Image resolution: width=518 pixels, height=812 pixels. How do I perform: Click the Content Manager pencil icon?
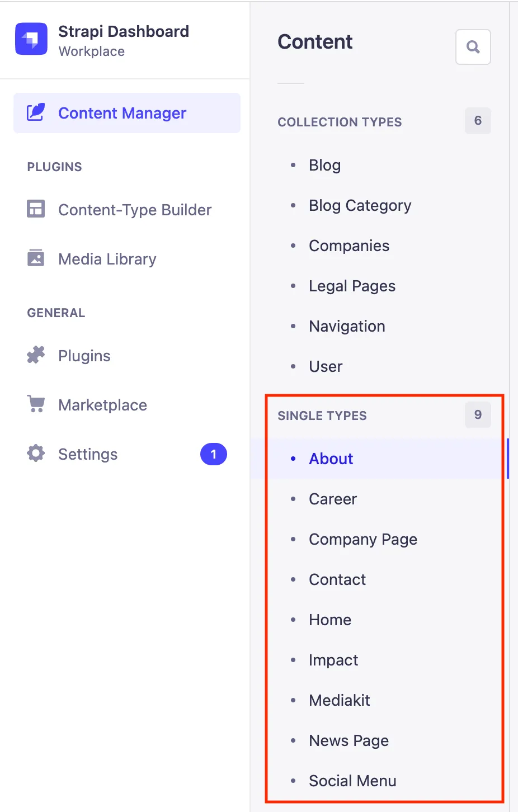pyautogui.click(x=36, y=112)
